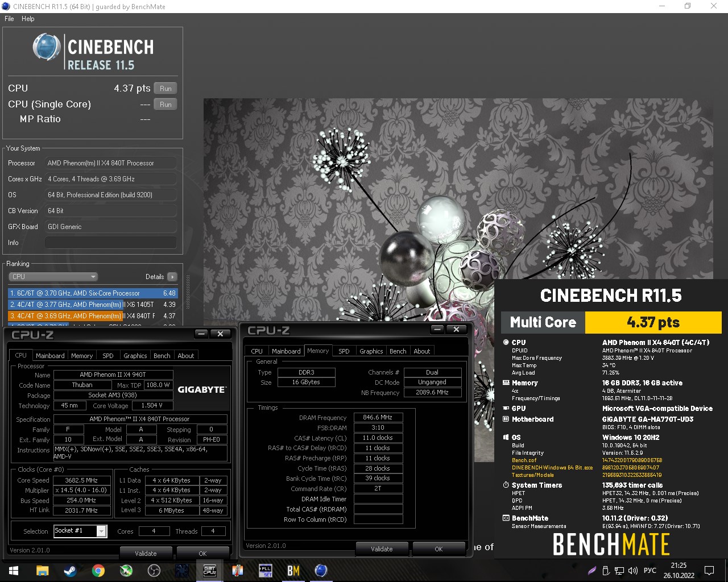Image resolution: width=728 pixels, height=582 pixels.
Task: Select ranking entry X4 840T with 4.37
Action: (93, 315)
